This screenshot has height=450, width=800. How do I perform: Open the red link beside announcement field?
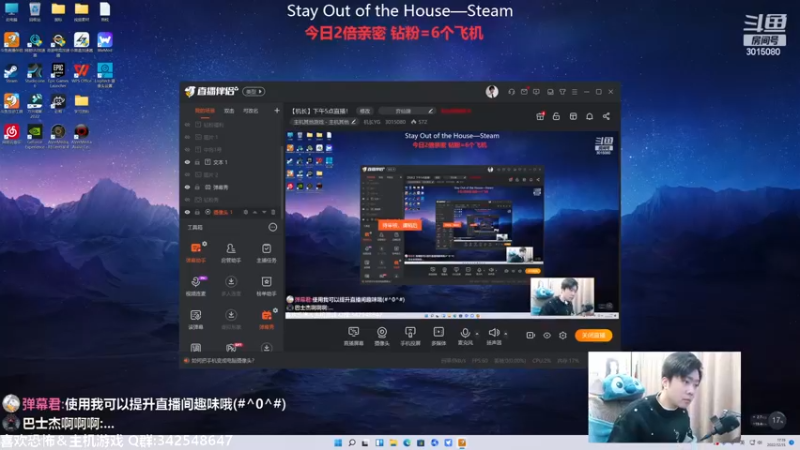pos(456,111)
